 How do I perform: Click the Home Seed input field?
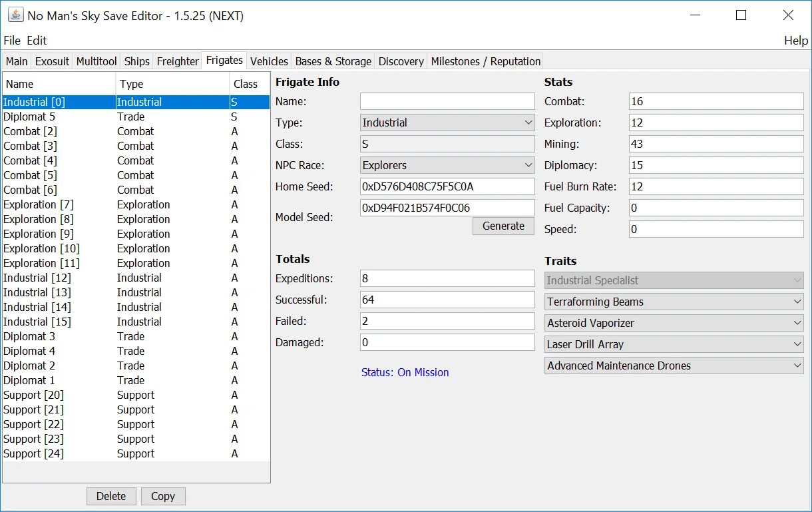(x=447, y=186)
